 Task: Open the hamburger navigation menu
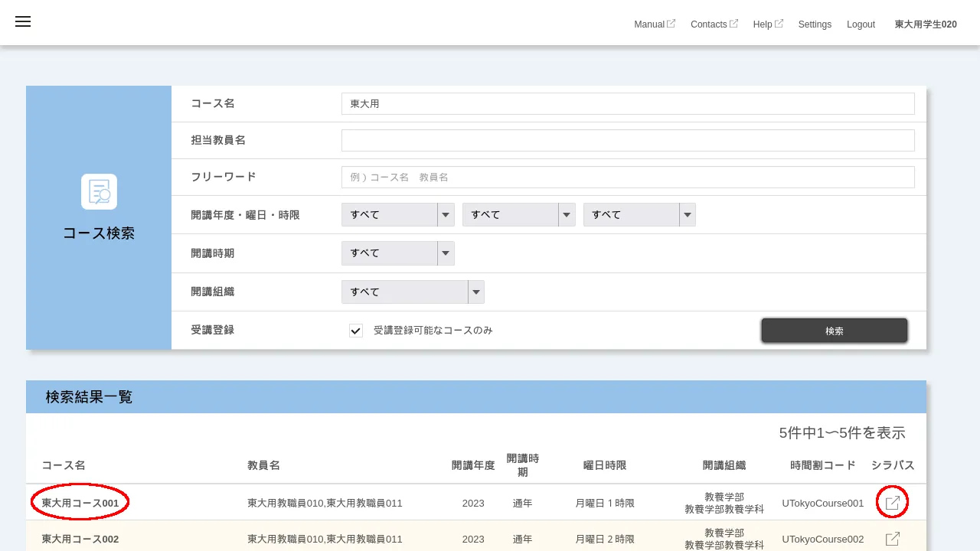click(23, 21)
